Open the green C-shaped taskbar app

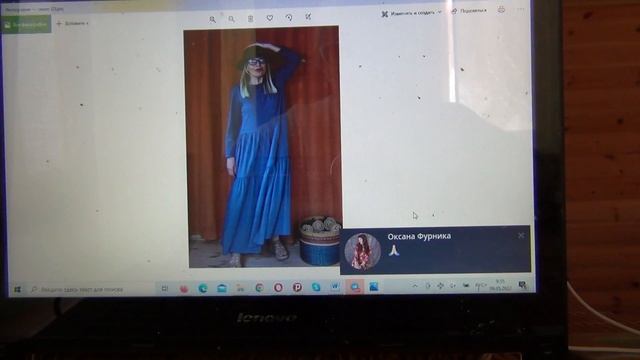259,288
